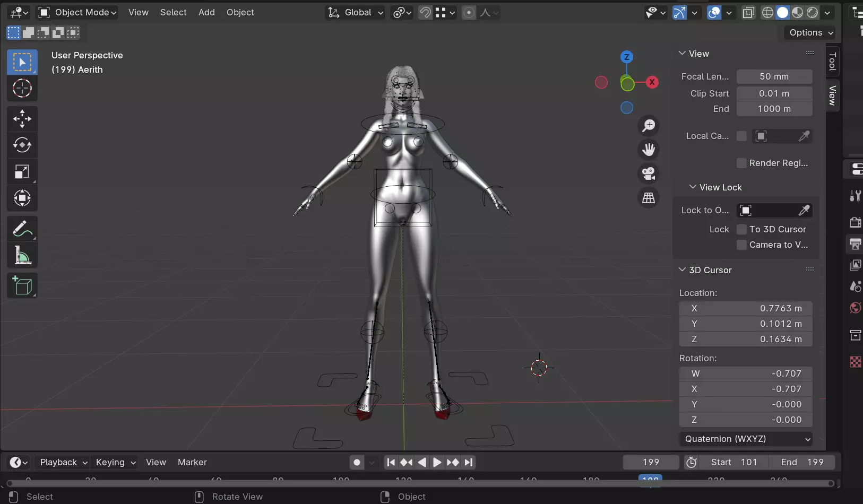The image size is (863, 504).
Task: Open the Select menu in viewport header
Action: tap(174, 12)
